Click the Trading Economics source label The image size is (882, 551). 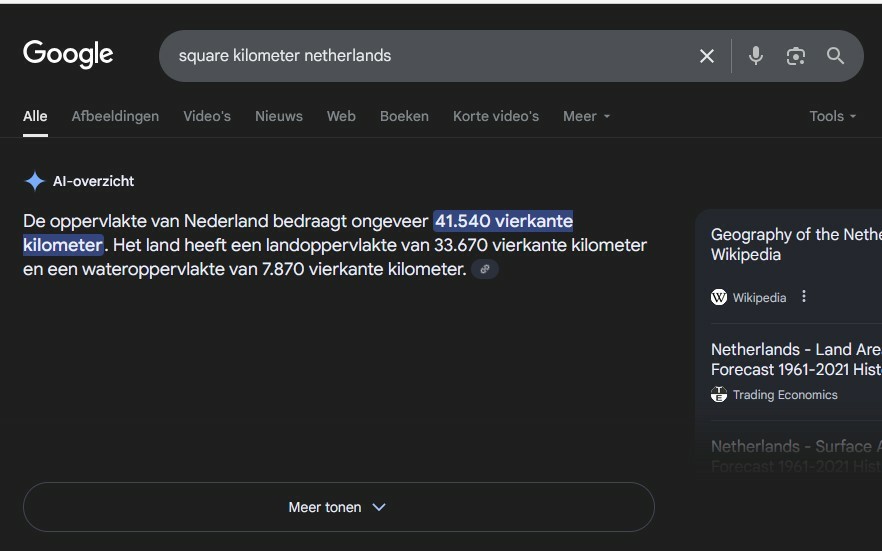pos(785,395)
